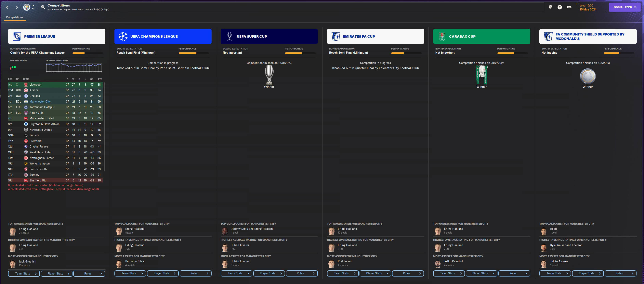Viewport: 644px width, 284px height.
Task: Click the Nottingham Forest badge
Action: [x=26, y=158]
